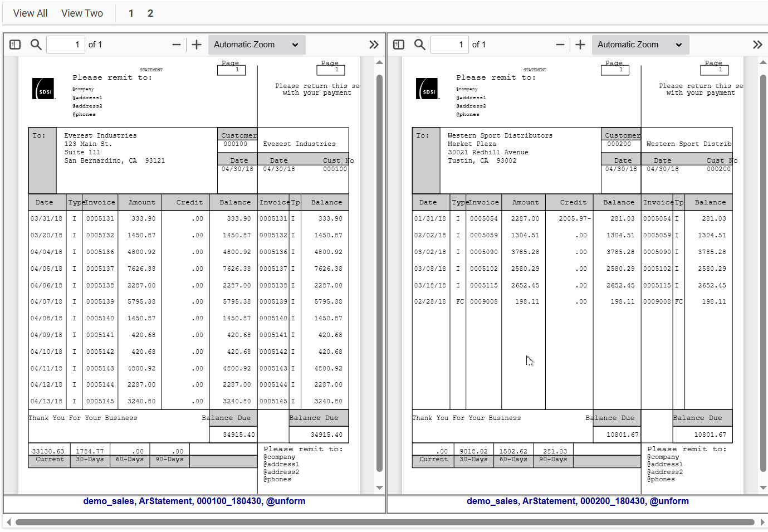
Task: Open search in the right viewer
Action: coord(420,45)
